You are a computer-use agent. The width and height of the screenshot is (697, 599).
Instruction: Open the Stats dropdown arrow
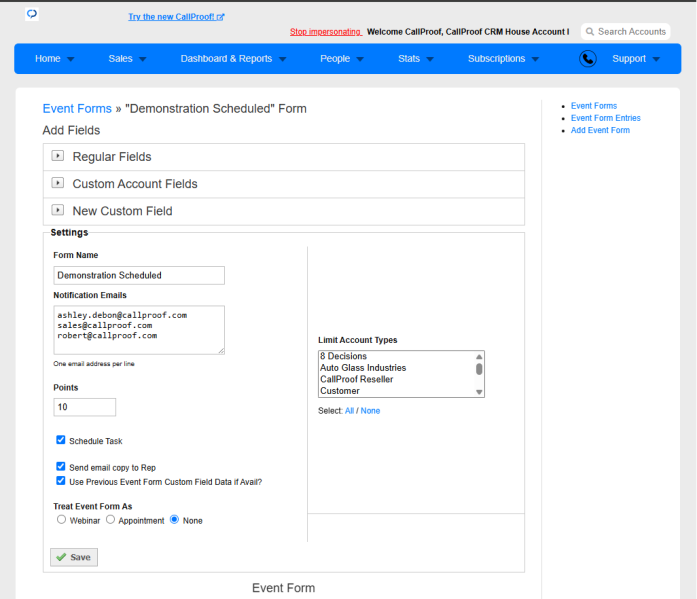(x=430, y=59)
